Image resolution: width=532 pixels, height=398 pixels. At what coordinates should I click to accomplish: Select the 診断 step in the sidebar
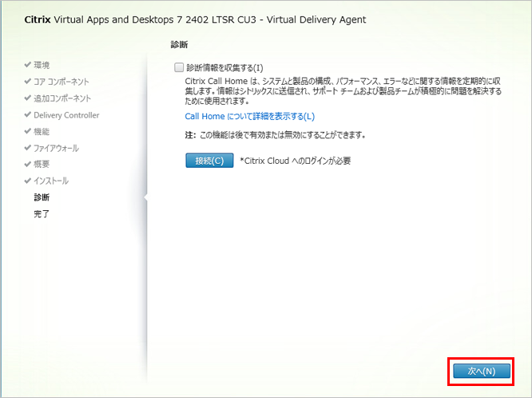42,197
